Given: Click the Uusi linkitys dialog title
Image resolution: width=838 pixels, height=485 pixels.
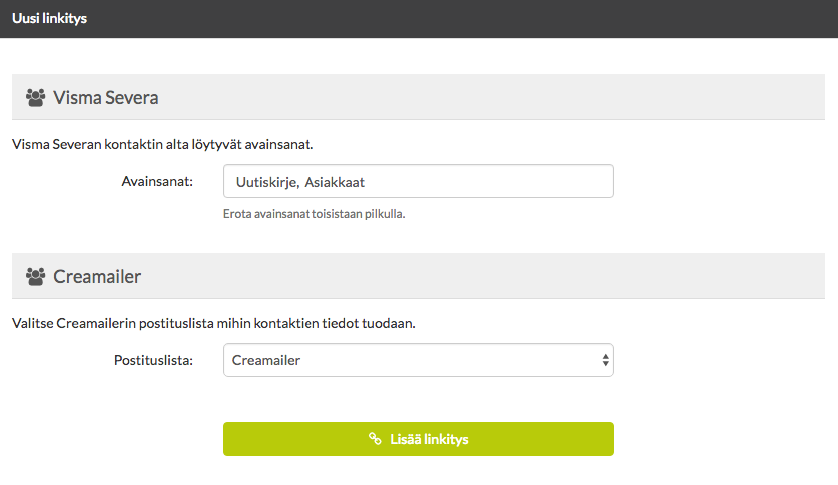Looking at the screenshot, I should 49,18.
